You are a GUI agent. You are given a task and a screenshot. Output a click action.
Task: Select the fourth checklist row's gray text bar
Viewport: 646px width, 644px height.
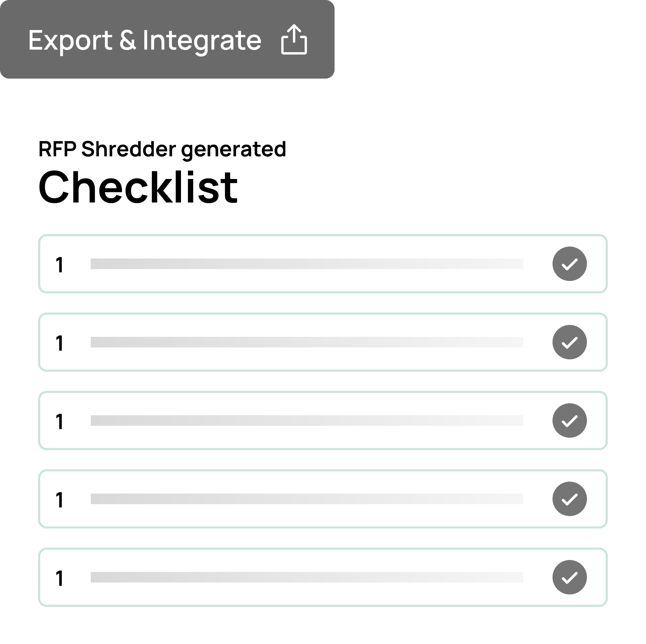click(x=307, y=498)
